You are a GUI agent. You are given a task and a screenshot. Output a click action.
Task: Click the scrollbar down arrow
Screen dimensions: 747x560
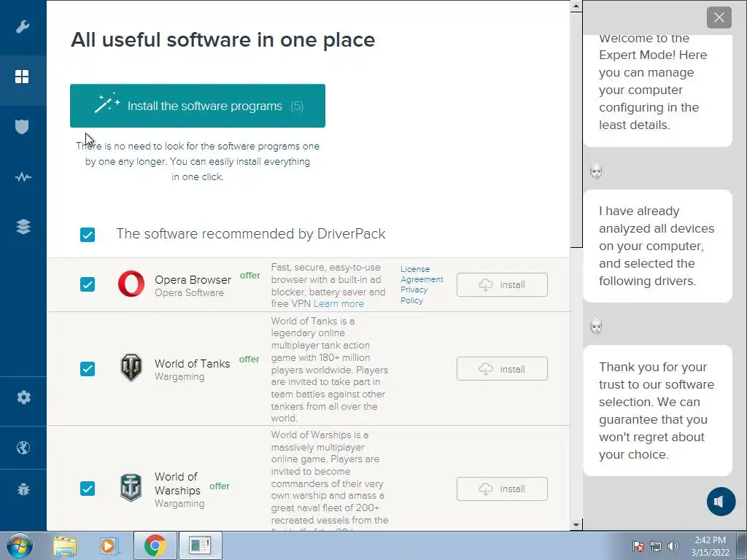pyautogui.click(x=576, y=525)
